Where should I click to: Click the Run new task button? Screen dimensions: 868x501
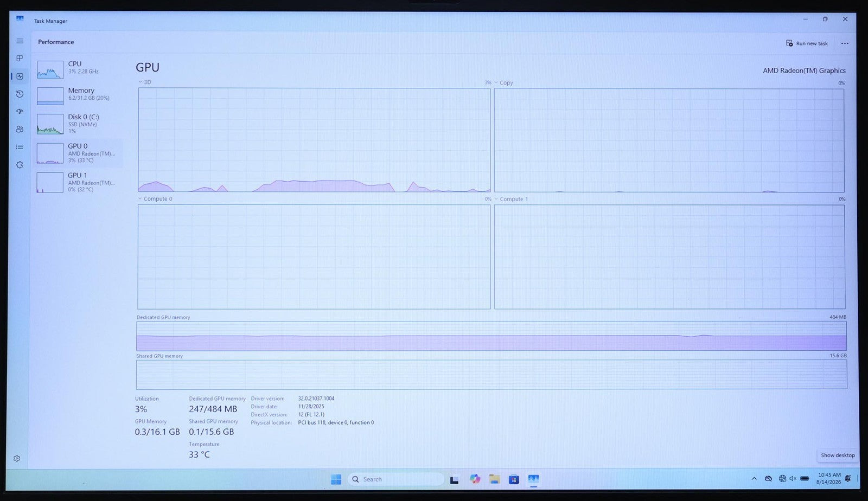pos(807,43)
